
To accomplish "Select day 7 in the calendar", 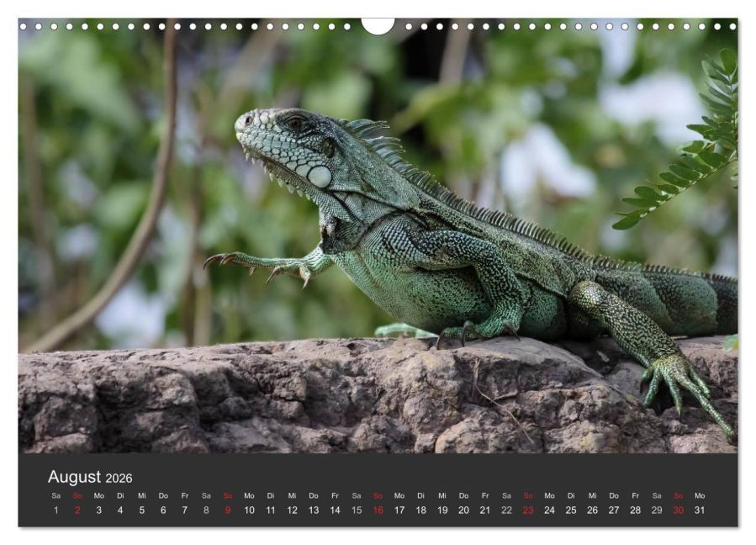I will pos(185,511).
